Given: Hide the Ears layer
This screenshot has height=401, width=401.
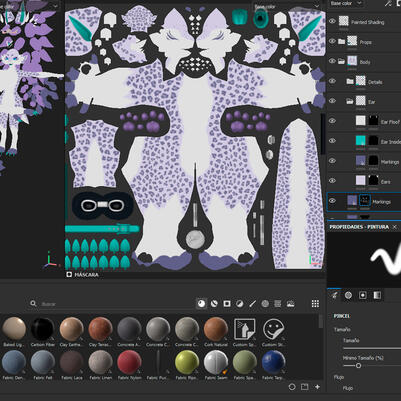Looking at the screenshot, I should coord(332,181).
